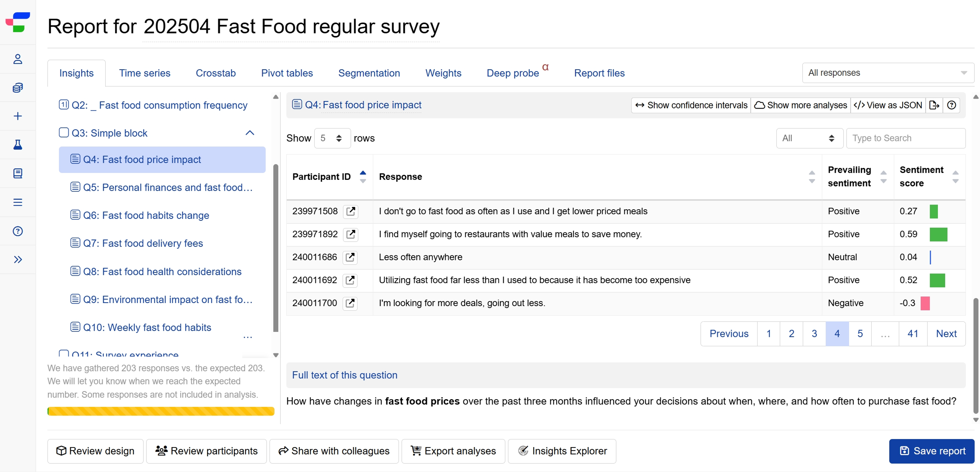Click Review participants button
The image size is (980, 472).
coord(206,451)
